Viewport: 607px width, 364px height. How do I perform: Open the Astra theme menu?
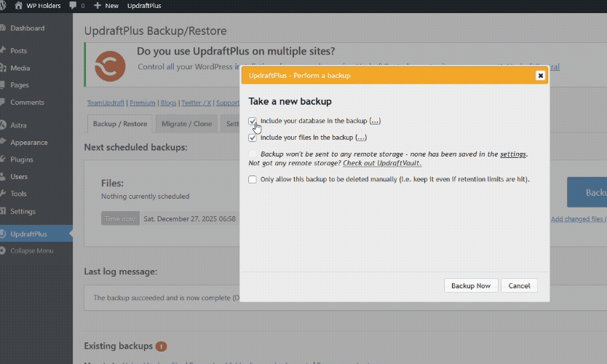point(18,125)
